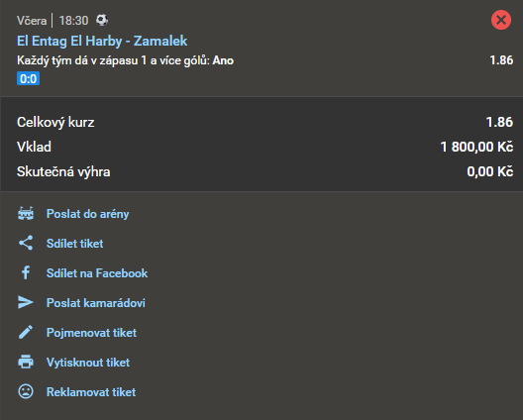
Task: Rename ticket using Pojmenovat tiket
Action: tap(91, 333)
